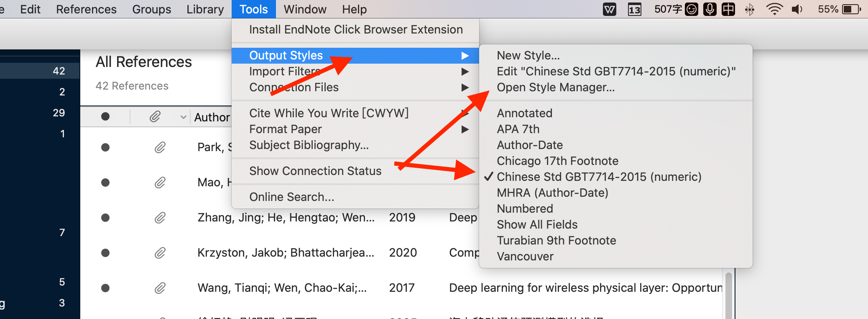
Task: Click the 507字 word count indicator
Action: tap(668, 9)
